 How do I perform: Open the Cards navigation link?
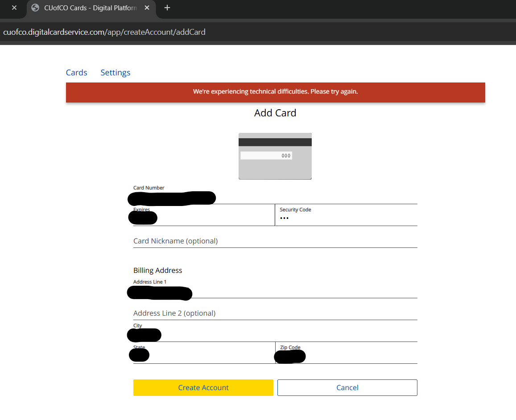[x=76, y=73]
